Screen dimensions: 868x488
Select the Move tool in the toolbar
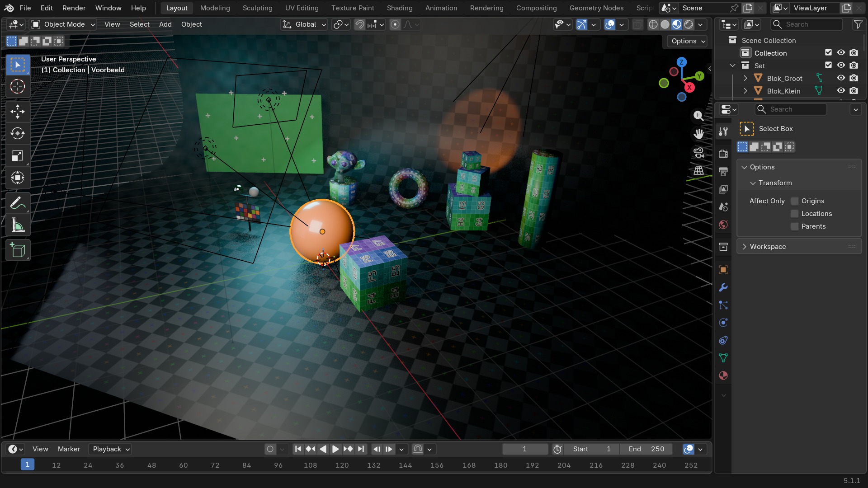coord(18,112)
